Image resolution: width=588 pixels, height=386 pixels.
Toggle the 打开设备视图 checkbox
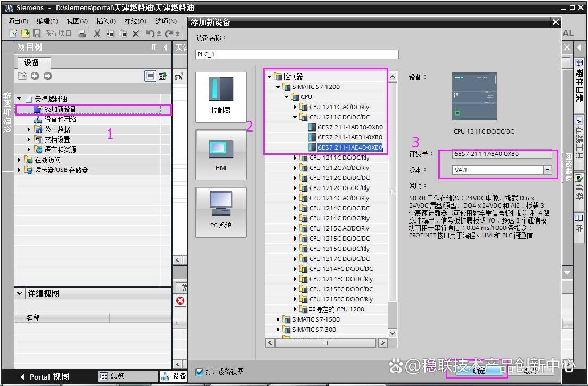pyautogui.click(x=200, y=372)
